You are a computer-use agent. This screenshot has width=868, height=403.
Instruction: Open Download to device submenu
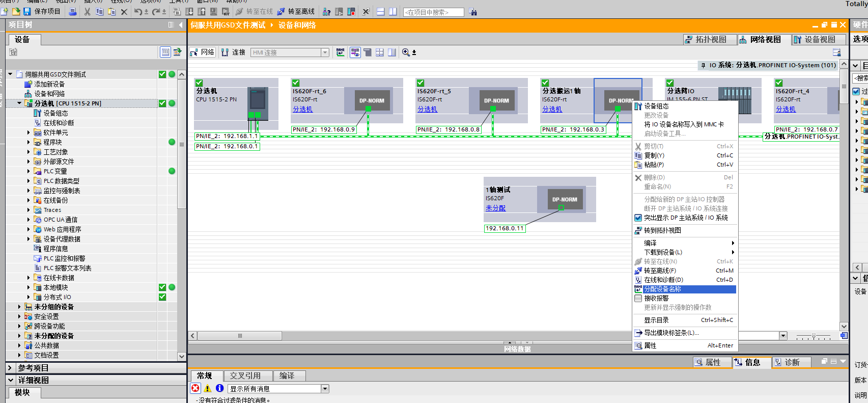(x=685, y=252)
